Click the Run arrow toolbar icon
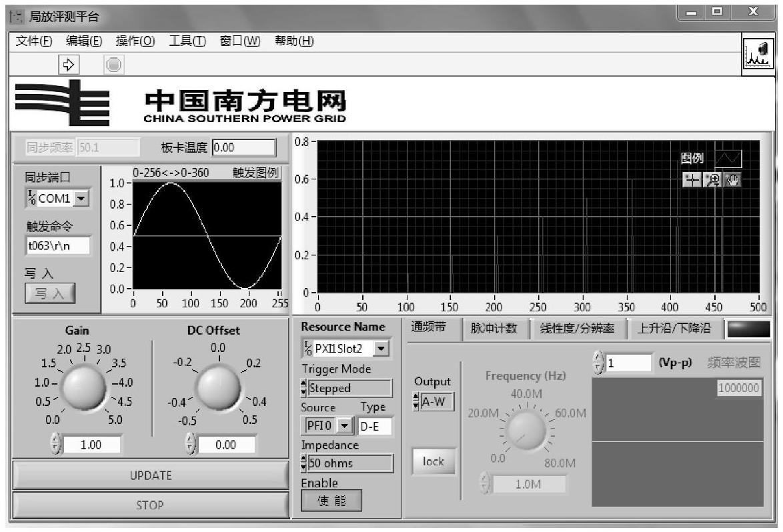Viewport: 783px width, 532px height. click(x=69, y=65)
